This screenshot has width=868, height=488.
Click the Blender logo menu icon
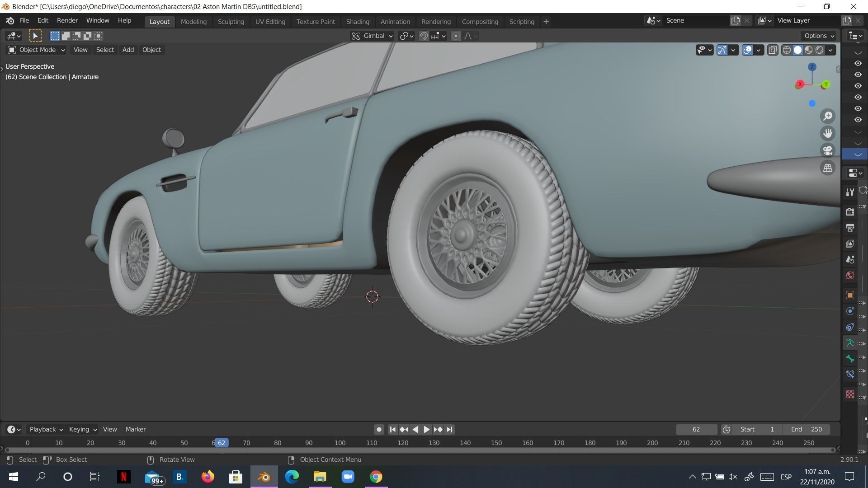coord(10,21)
